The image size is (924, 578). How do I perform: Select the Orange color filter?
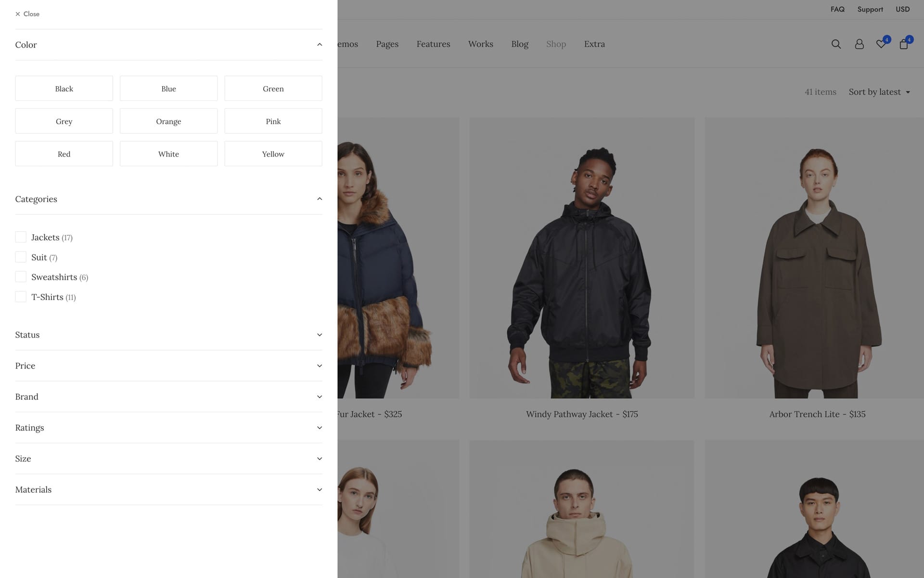point(168,121)
